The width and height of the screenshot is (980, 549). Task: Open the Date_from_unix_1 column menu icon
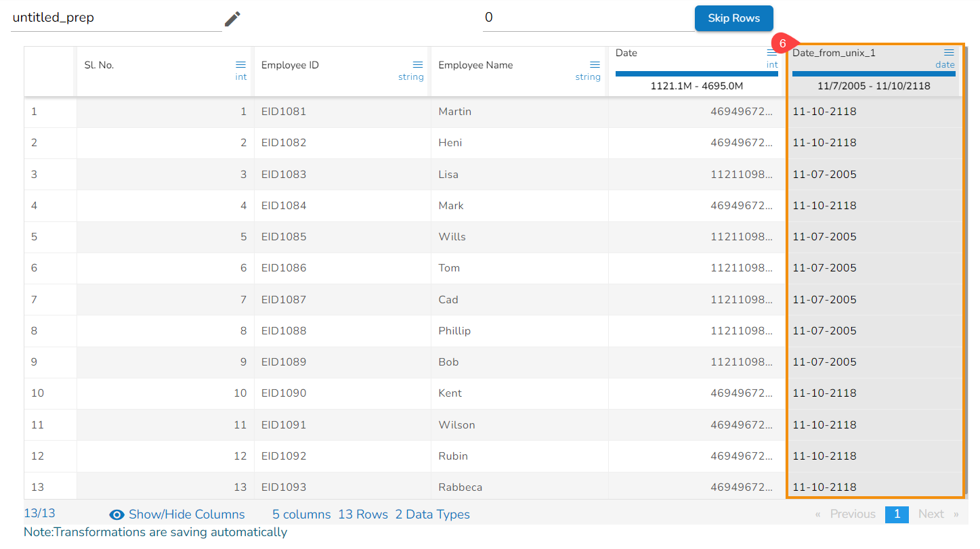(x=949, y=52)
